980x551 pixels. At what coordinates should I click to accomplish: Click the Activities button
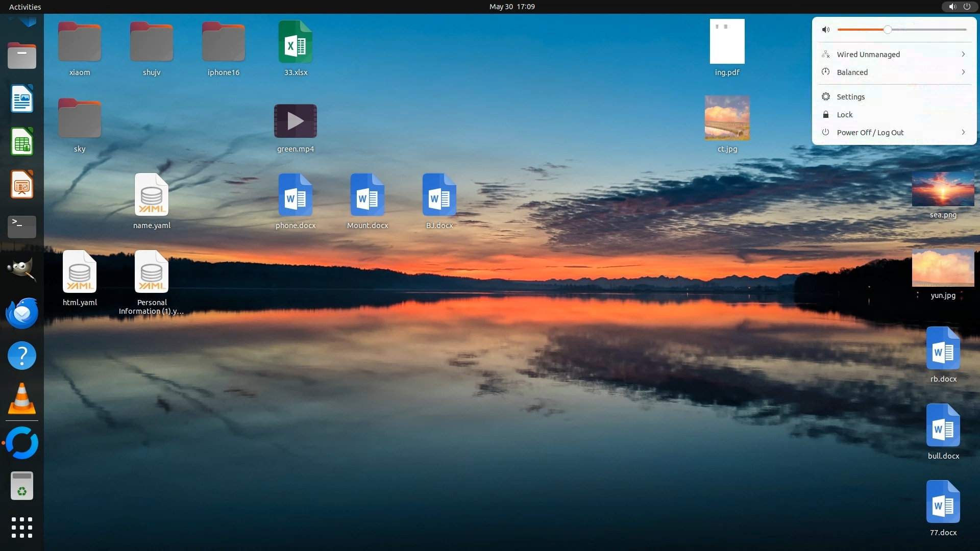click(x=25, y=7)
